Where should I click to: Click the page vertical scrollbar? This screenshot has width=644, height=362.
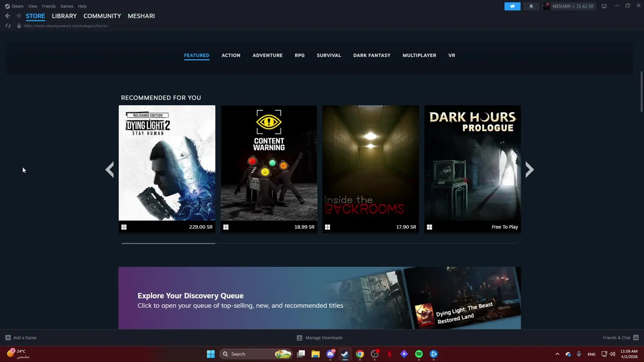pyautogui.click(x=641, y=92)
